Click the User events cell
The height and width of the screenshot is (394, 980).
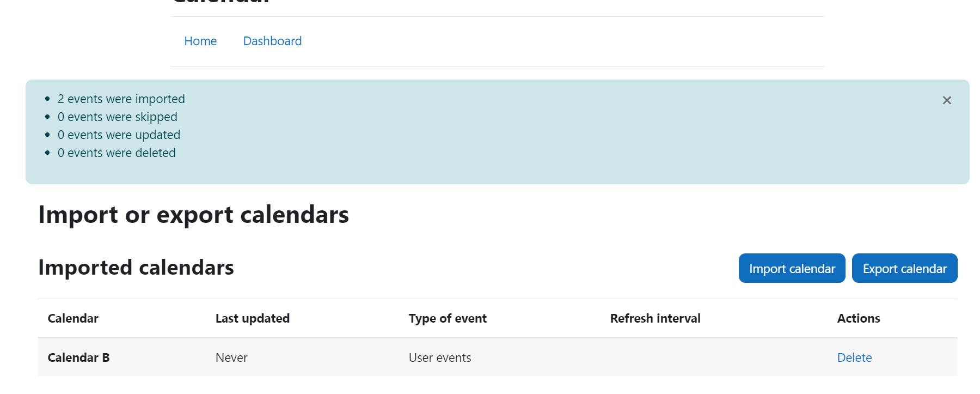tap(440, 357)
